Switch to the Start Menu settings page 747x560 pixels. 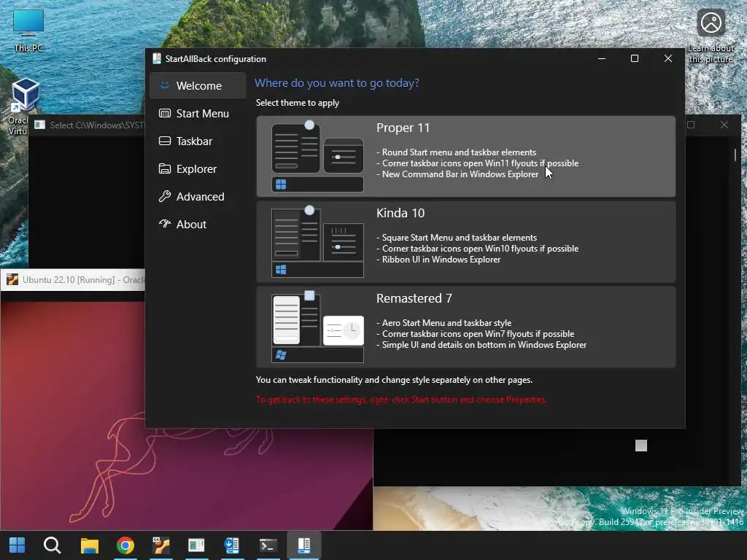(198, 113)
